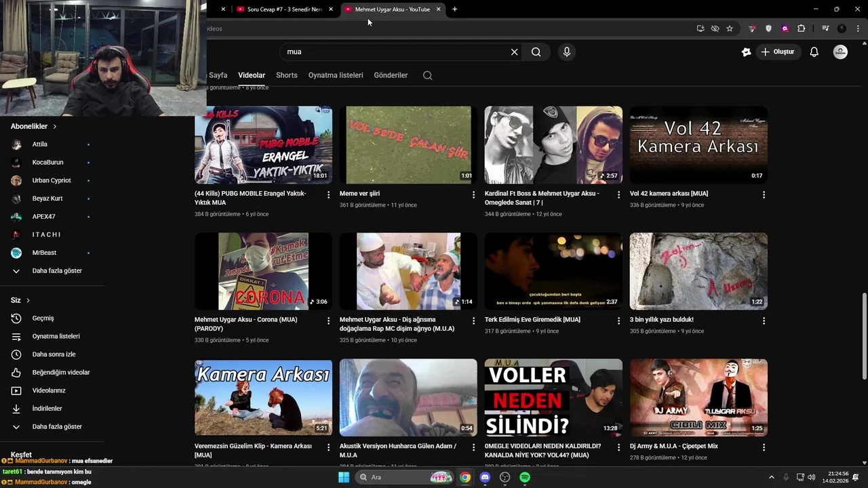Start voice search with microphone
The height and width of the screenshot is (488, 868).
(x=567, y=52)
